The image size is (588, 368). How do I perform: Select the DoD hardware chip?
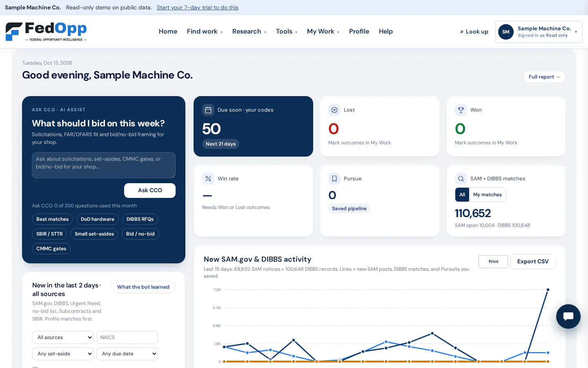[x=98, y=219]
